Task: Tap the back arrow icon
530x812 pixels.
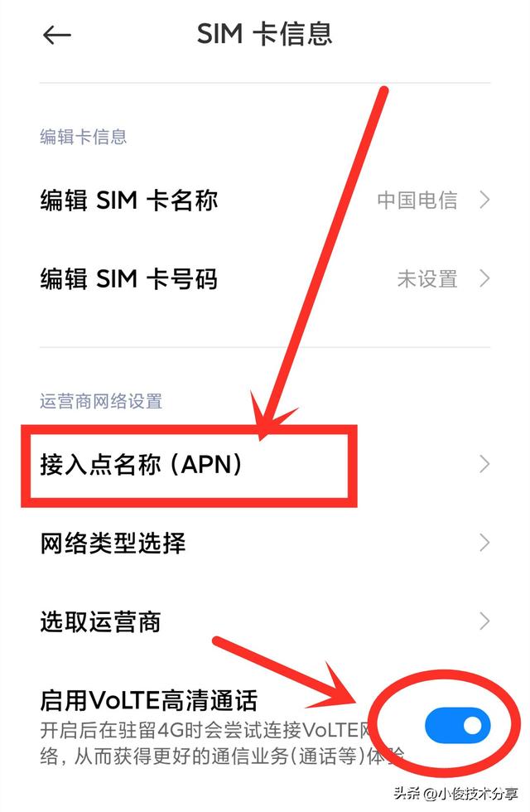Action: point(56,35)
